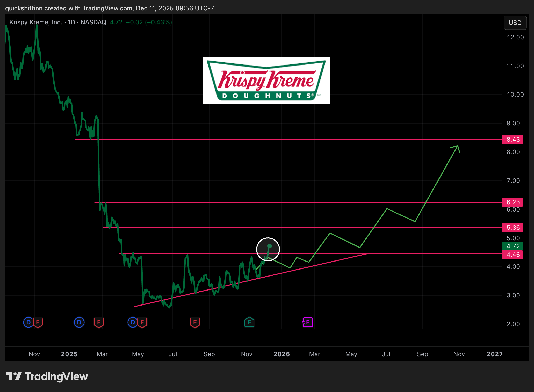Select the 6.25 price level label
This screenshot has height=392, width=534.
pyautogui.click(x=513, y=202)
